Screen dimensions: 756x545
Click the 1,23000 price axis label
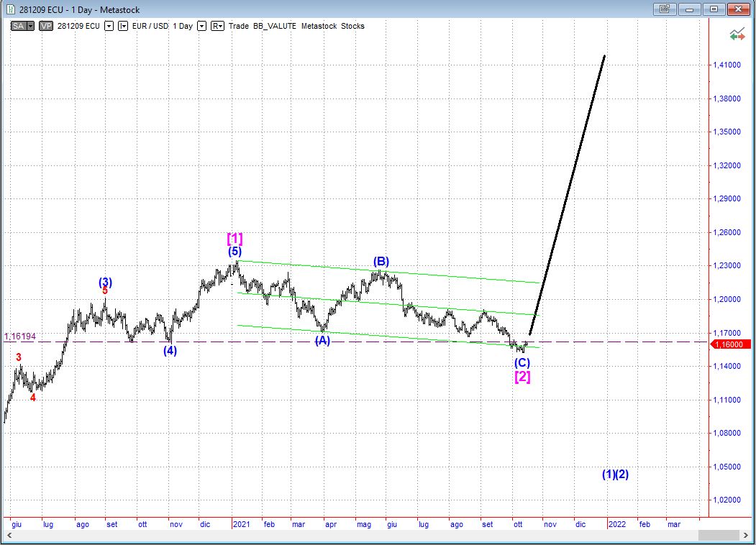[x=727, y=265]
